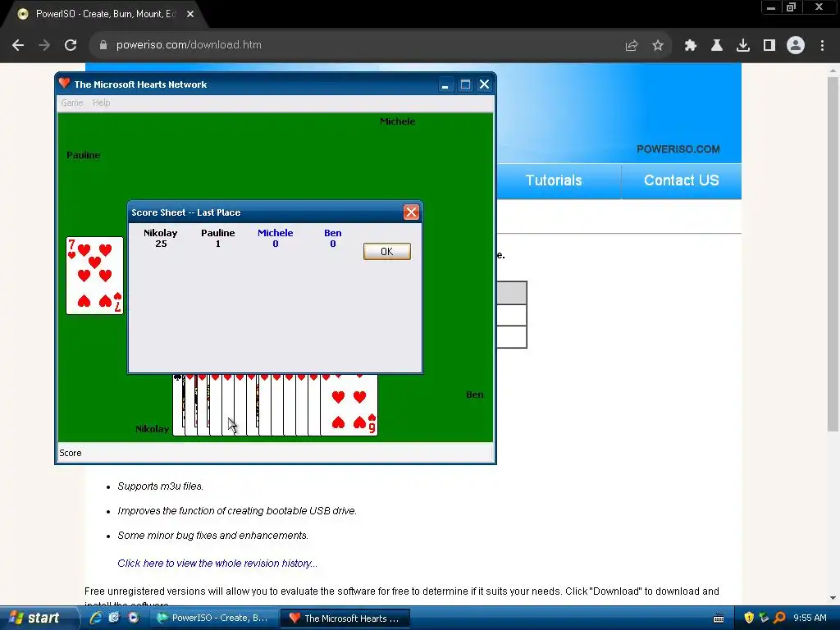Screen dimensions: 840x630
Task: Close the Score Sheet dialog with red X
Action: coord(411,212)
